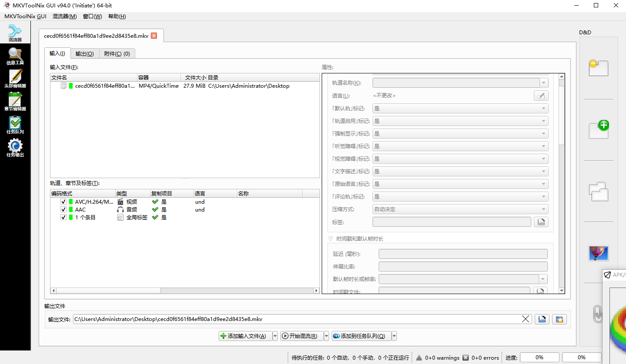Open the 「听觉障碍」标记 dropdown

460,146
